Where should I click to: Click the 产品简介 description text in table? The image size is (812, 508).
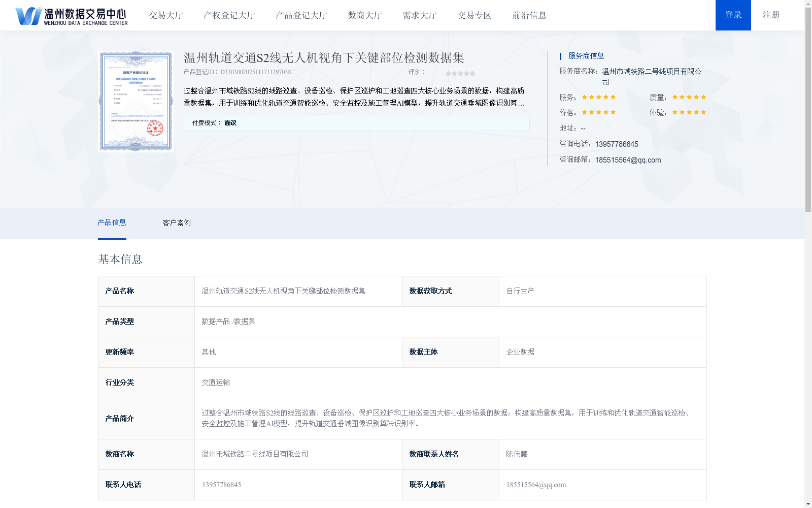446,418
